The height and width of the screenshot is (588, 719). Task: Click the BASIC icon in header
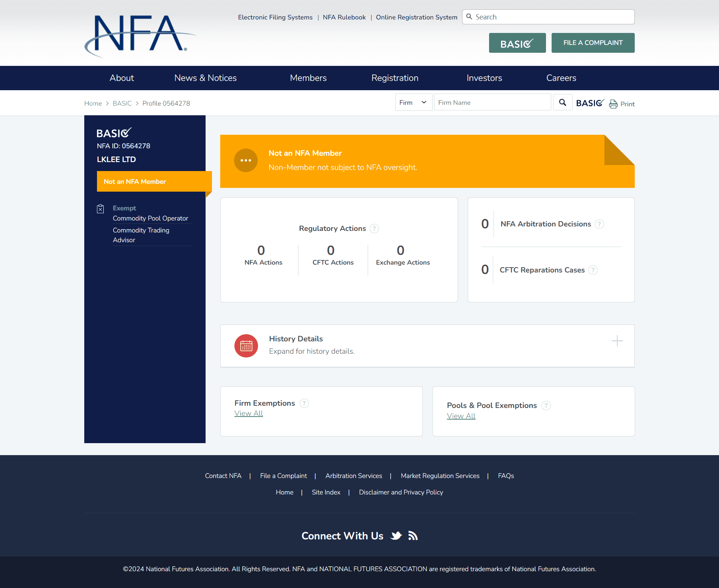[x=517, y=42]
